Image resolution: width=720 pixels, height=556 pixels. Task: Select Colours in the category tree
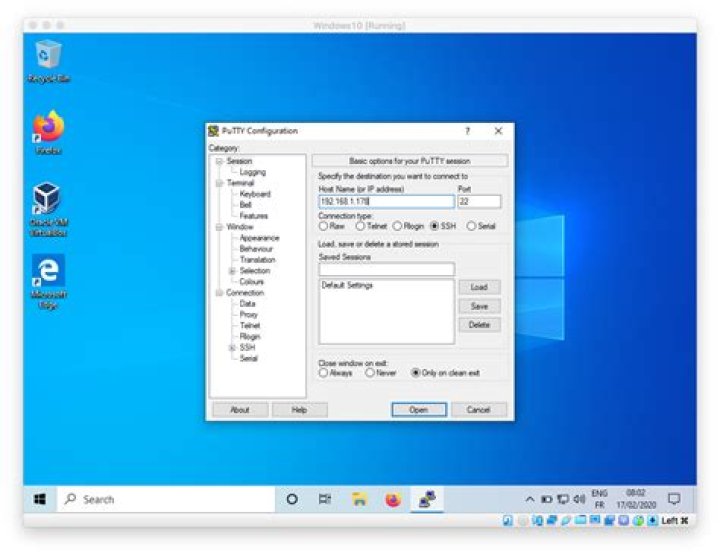point(251,281)
